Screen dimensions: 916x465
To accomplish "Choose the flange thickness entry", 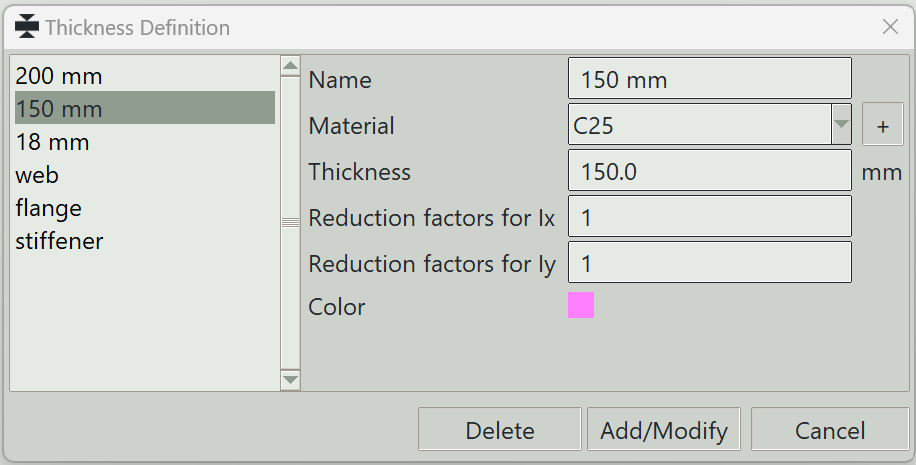I will coord(145,208).
